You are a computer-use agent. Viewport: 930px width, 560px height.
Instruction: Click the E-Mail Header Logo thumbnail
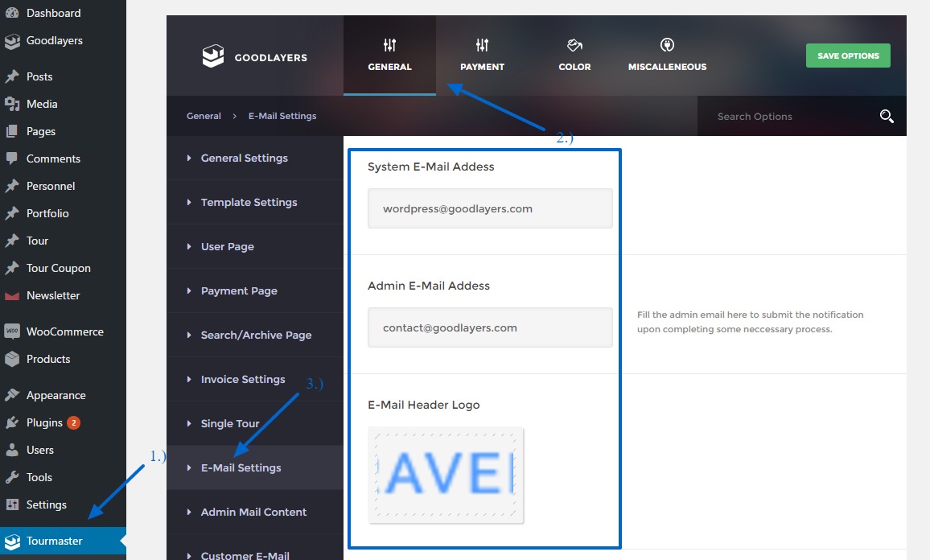[446, 476]
